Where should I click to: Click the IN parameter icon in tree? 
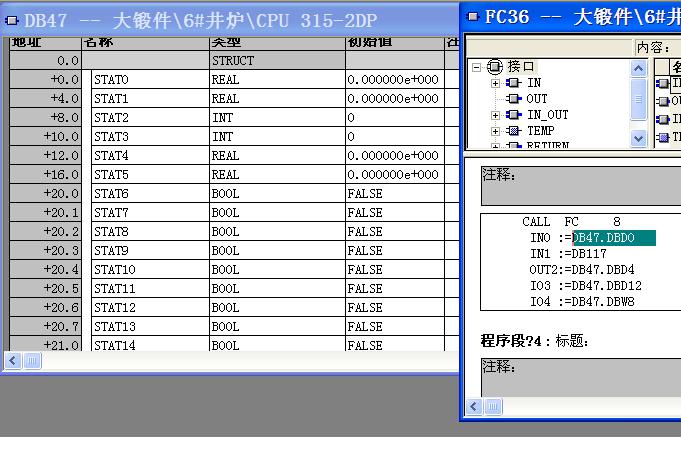tap(514, 83)
